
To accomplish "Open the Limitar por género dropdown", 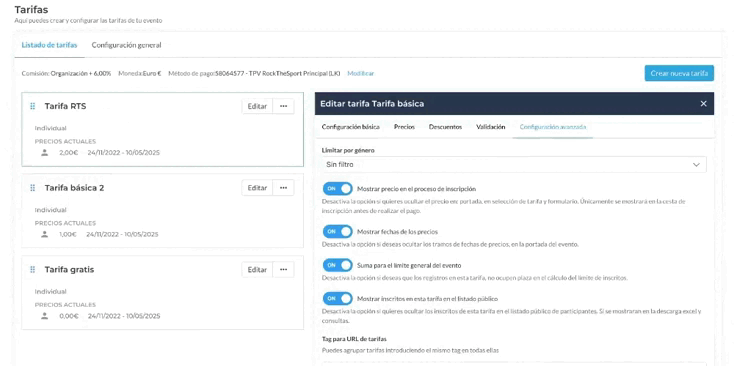I will 514,165.
